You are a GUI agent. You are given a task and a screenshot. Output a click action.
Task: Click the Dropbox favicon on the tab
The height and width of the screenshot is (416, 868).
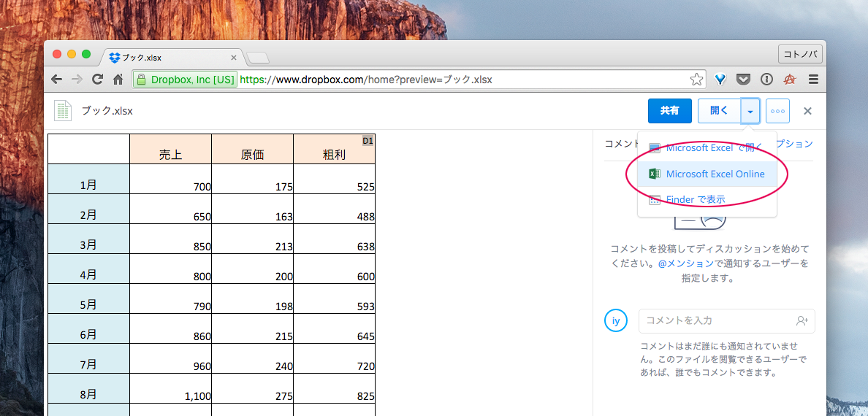pyautogui.click(x=115, y=58)
